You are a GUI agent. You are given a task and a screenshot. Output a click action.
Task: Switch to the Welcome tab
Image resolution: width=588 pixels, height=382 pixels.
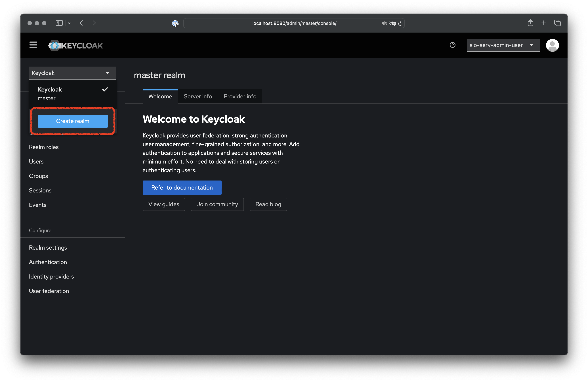(x=160, y=96)
